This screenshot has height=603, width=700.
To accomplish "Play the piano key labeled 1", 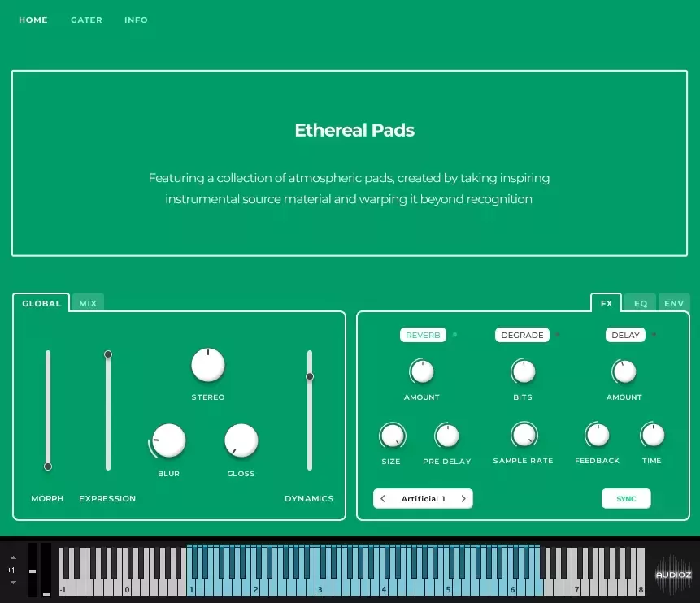I will point(191,588).
